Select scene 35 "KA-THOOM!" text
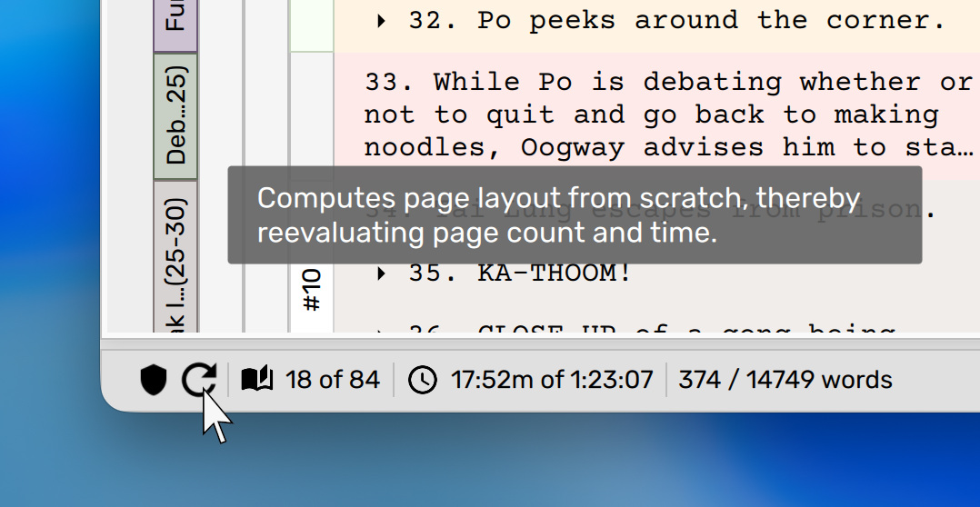This screenshot has height=507, width=980. [554, 273]
